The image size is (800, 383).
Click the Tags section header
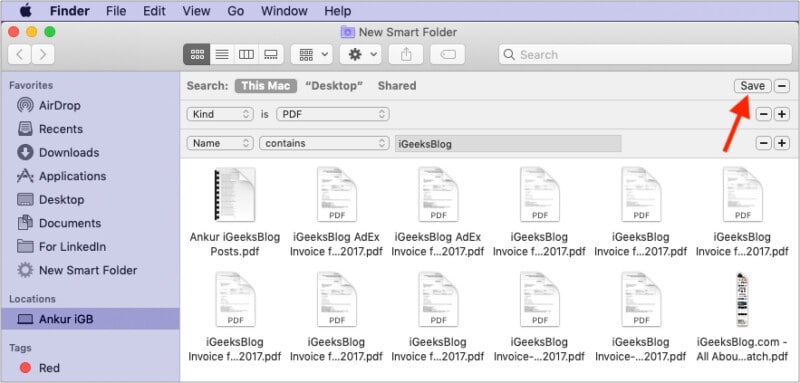[20, 348]
